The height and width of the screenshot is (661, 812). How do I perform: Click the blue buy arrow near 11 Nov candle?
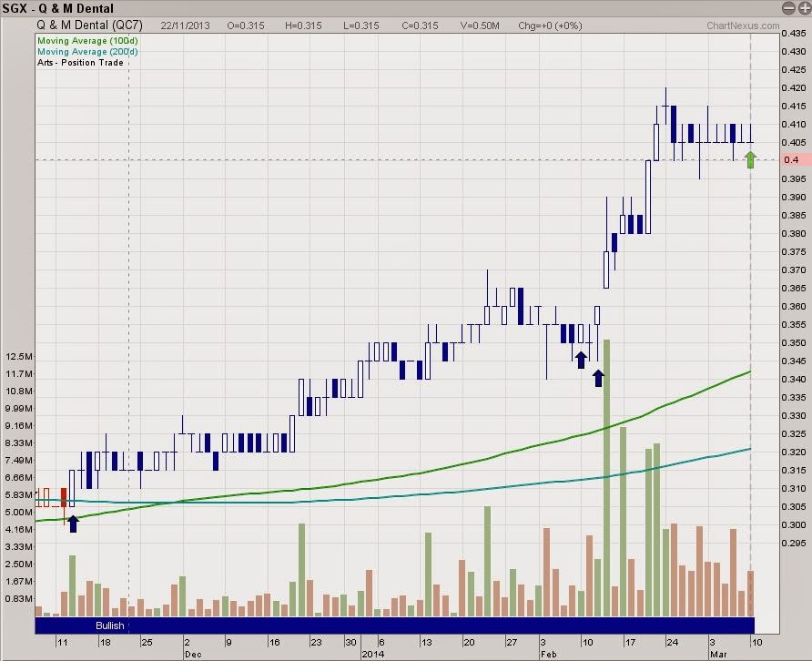pyautogui.click(x=73, y=524)
